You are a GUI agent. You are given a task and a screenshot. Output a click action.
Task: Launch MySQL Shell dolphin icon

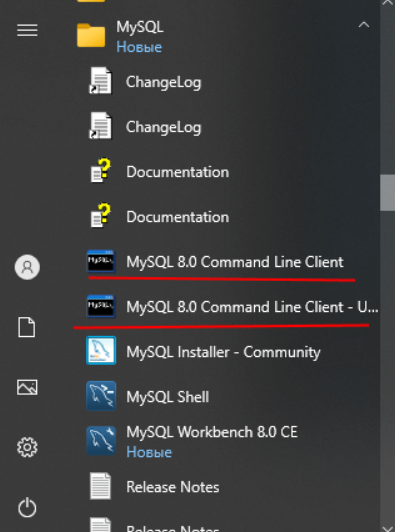[x=101, y=396]
